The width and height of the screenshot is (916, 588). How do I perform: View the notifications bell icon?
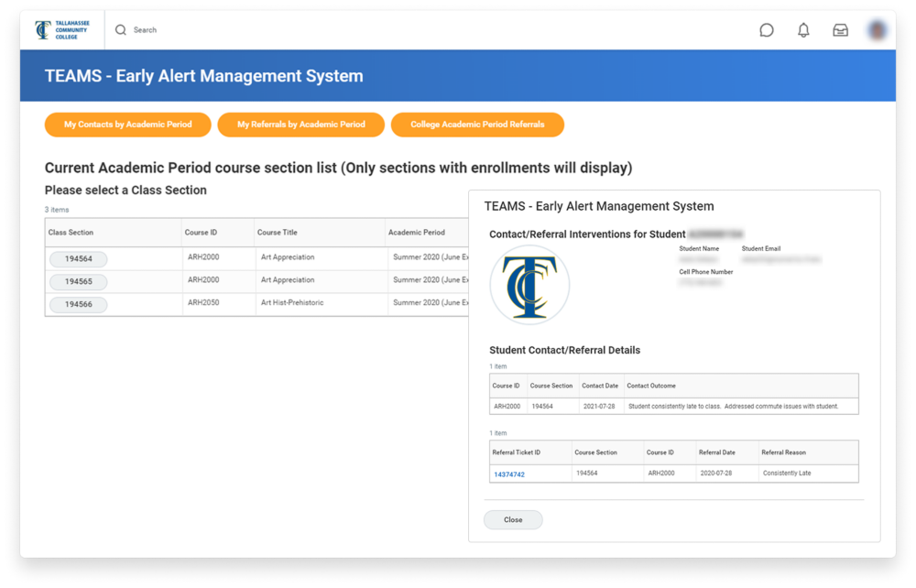click(803, 30)
